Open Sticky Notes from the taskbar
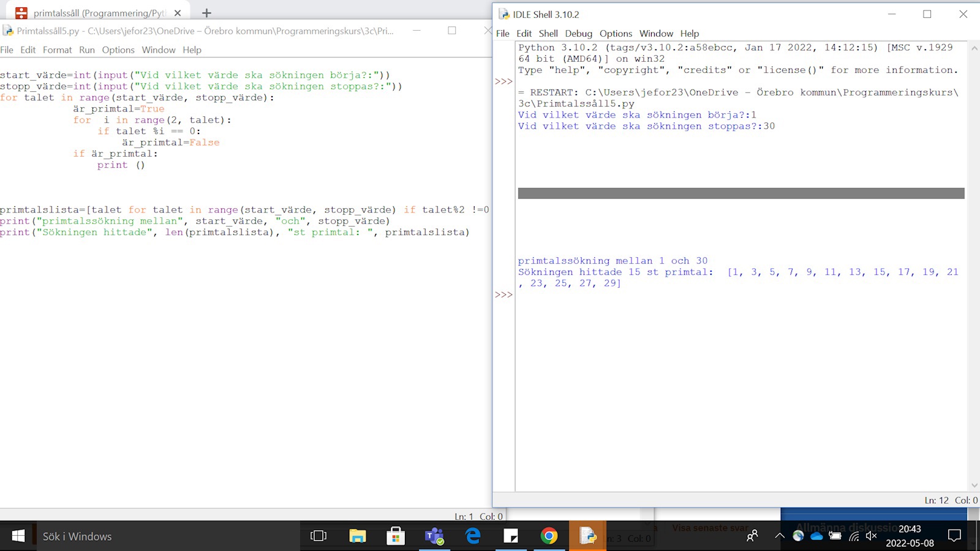Viewport: 980px width, 551px height. click(x=511, y=536)
